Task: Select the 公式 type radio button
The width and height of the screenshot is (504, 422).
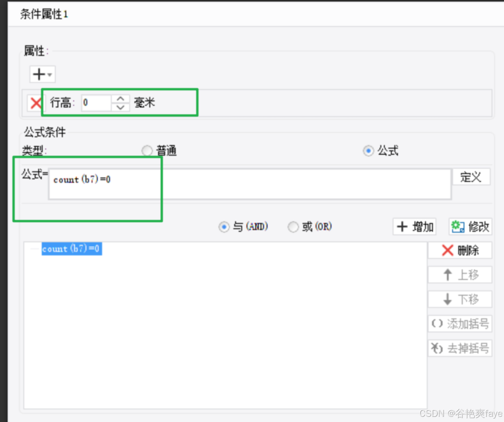Action: tap(369, 150)
